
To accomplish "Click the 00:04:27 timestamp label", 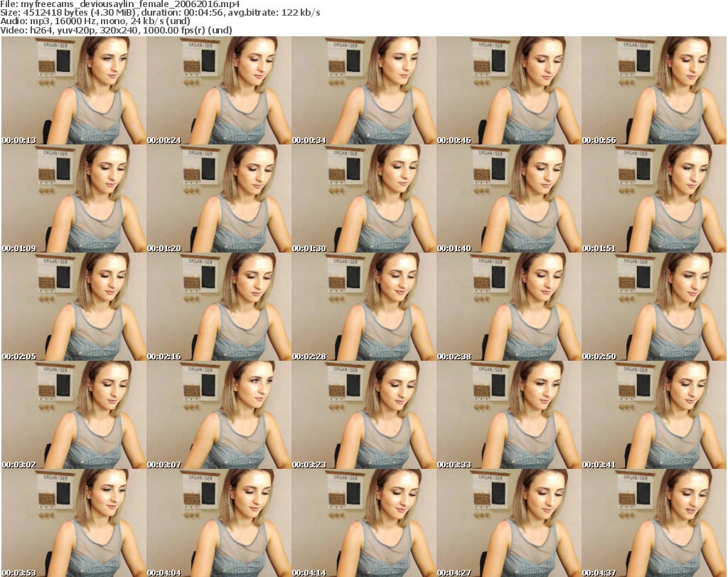I will (455, 572).
